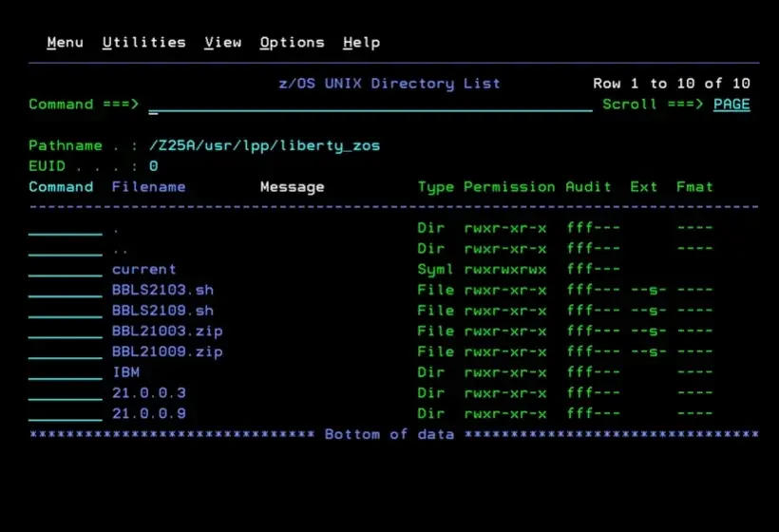Open the View menu
Image resolution: width=779 pixels, height=532 pixels.
[222, 43]
